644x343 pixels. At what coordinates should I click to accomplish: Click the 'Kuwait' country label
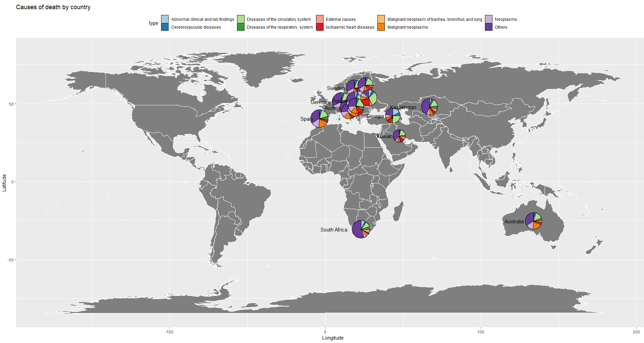[x=384, y=136]
